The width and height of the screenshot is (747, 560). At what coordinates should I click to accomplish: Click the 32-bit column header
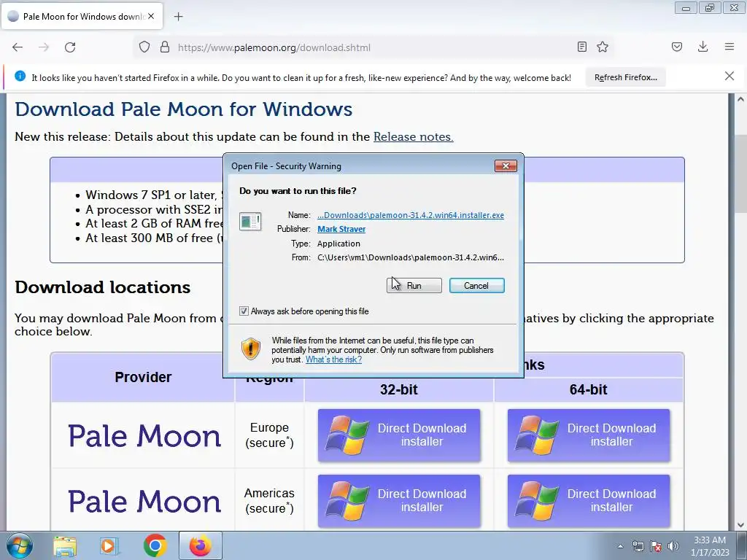click(x=399, y=389)
